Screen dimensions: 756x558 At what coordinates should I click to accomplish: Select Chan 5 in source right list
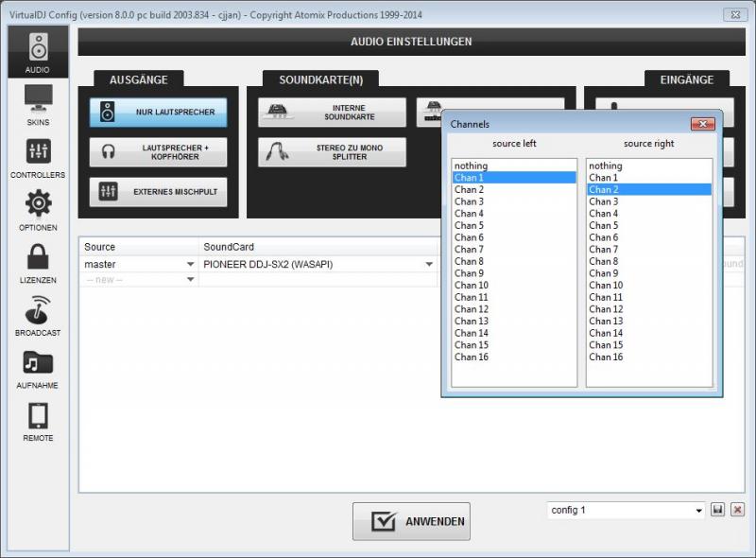click(x=649, y=225)
